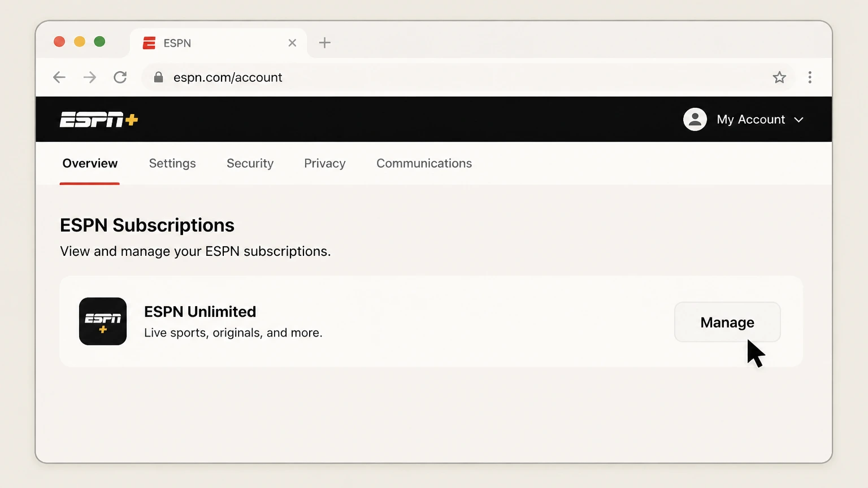Viewport: 868px width, 488px height.
Task: Select the ESPN tab in the browser
Action: point(218,43)
